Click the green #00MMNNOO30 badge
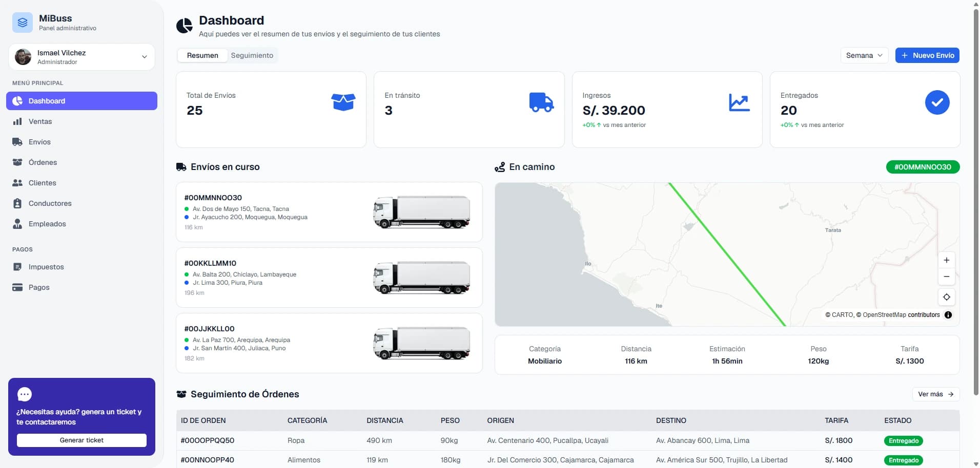Image resolution: width=980 pixels, height=468 pixels. [923, 167]
